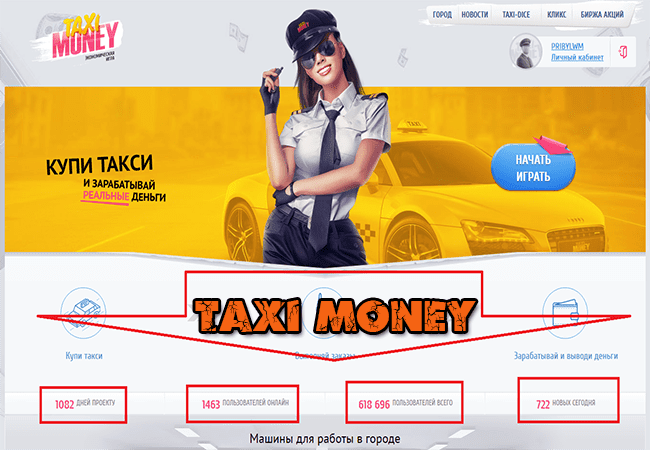The height and width of the screenshot is (450, 650).
Task: Click the 1082 дней проекту counter
Action: coord(85,404)
